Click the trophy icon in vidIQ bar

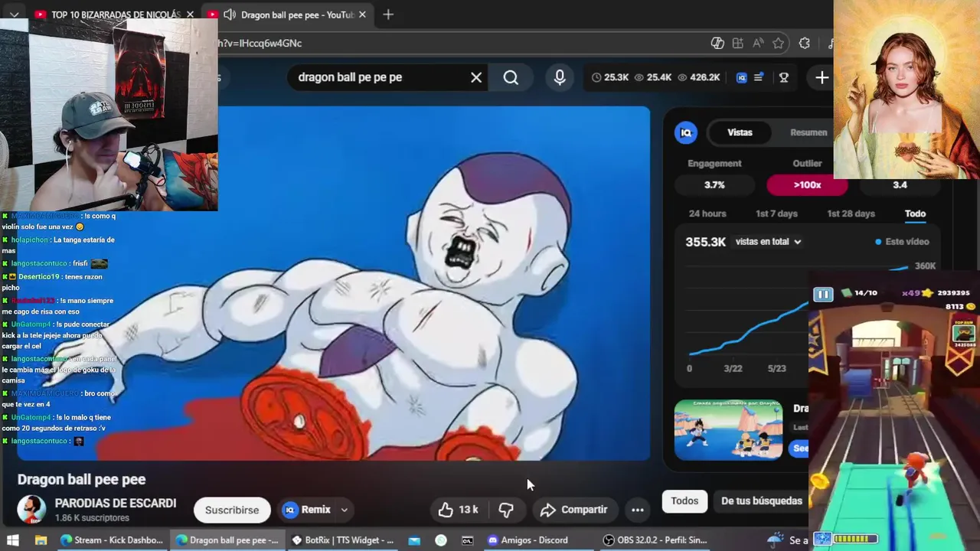pos(784,77)
